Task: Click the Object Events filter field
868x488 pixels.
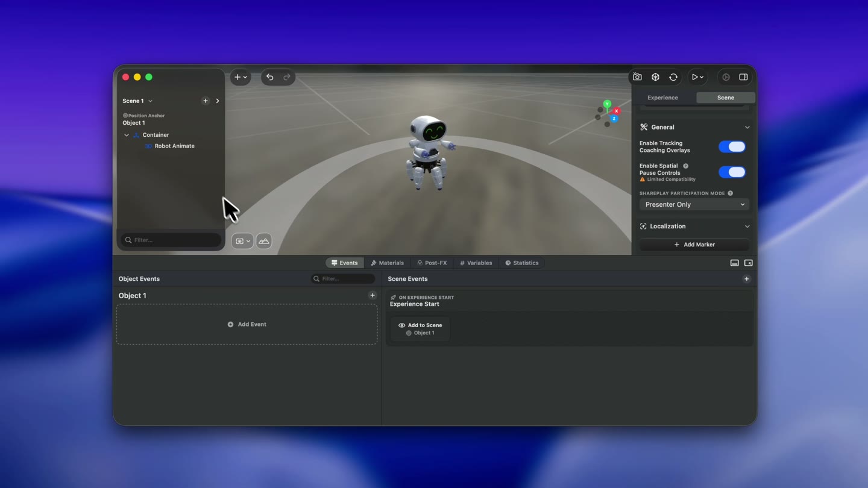Action: pos(343,279)
